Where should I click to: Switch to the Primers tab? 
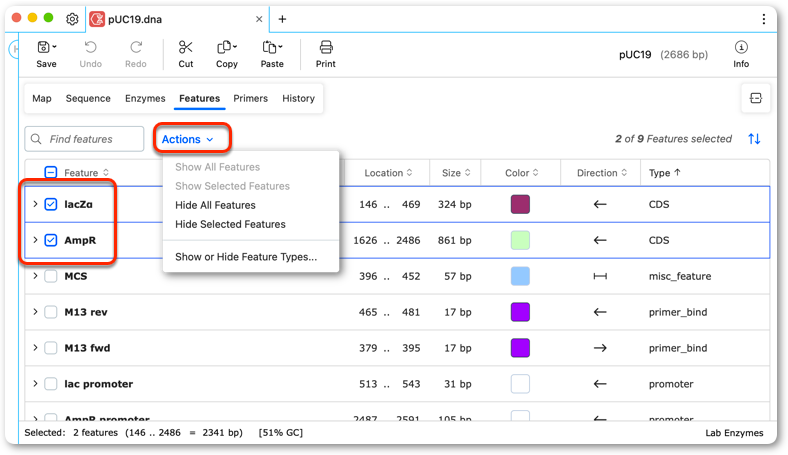250,99
